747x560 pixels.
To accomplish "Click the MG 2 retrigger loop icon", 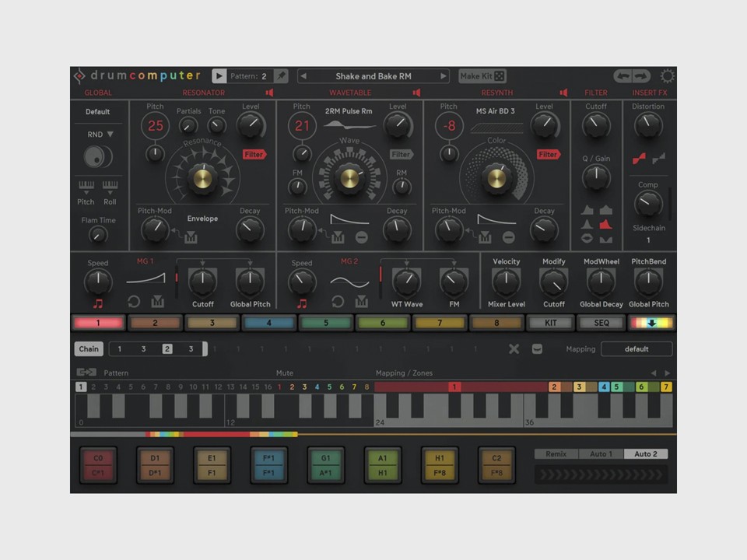I will click(x=338, y=302).
